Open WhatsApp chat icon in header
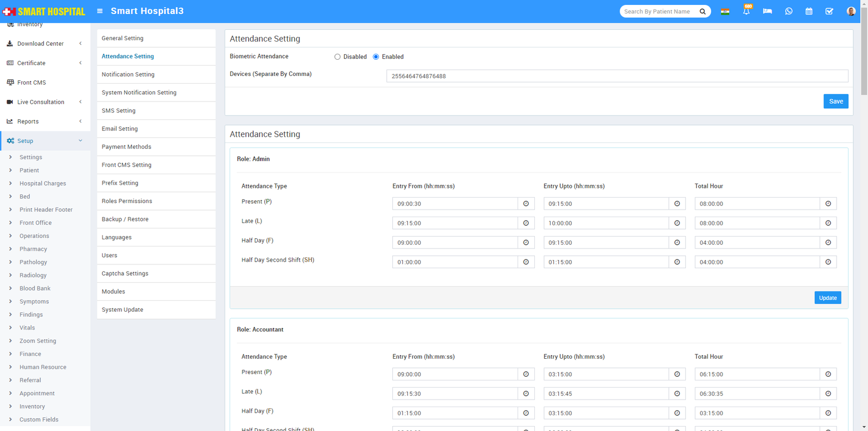 [788, 11]
